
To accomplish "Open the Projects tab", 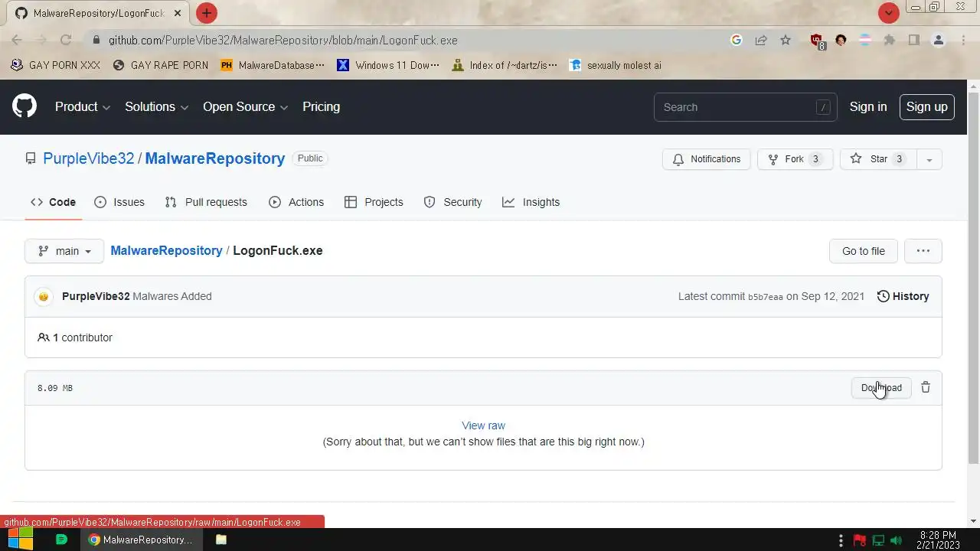I will click(x=374, y=202).
